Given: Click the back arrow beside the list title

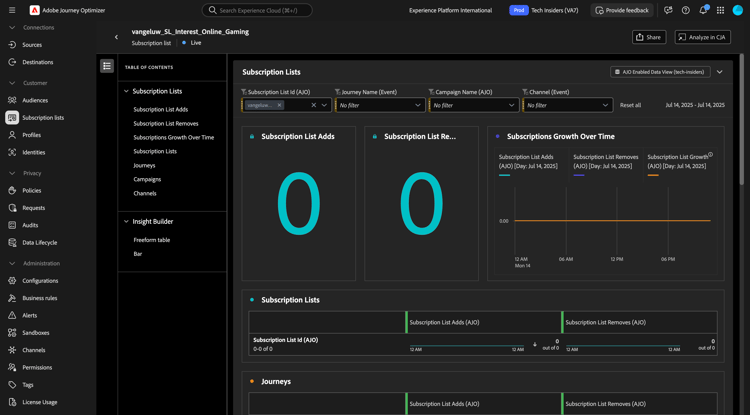Looking at the screenshot, I should (x=116, y=37).
